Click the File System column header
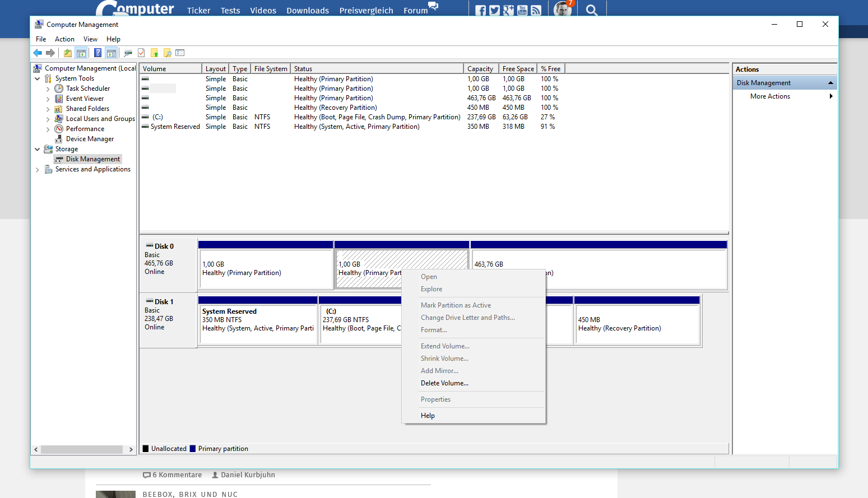This screenshot has height=498, width=868. (271, 69)
